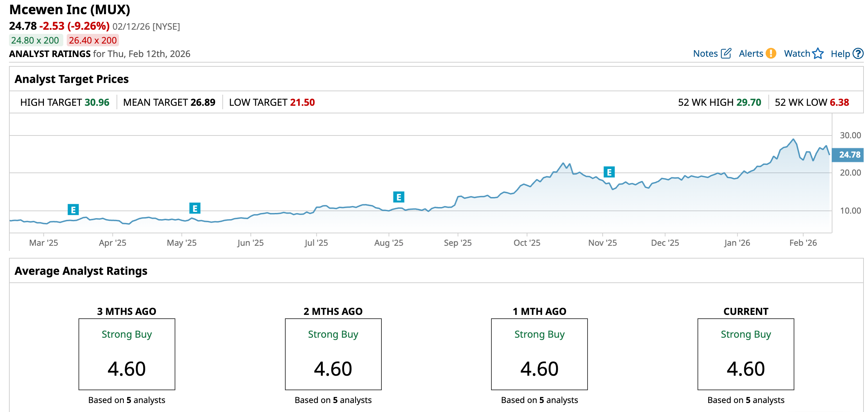Image resolution: width=868 pixels, height=412 pixels.
Task: Open the Alerts exclamation icon
Action: (x=771, y=54)
